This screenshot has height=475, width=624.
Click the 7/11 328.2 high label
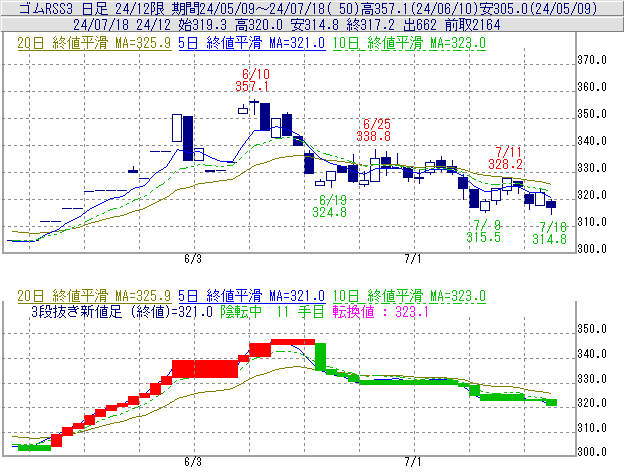pos(505,158)
